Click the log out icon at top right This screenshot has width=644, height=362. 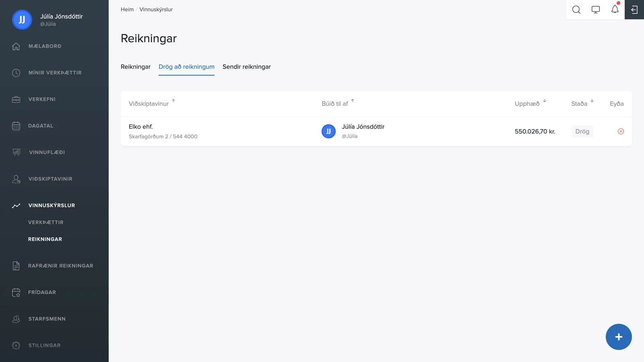[634, 10]
